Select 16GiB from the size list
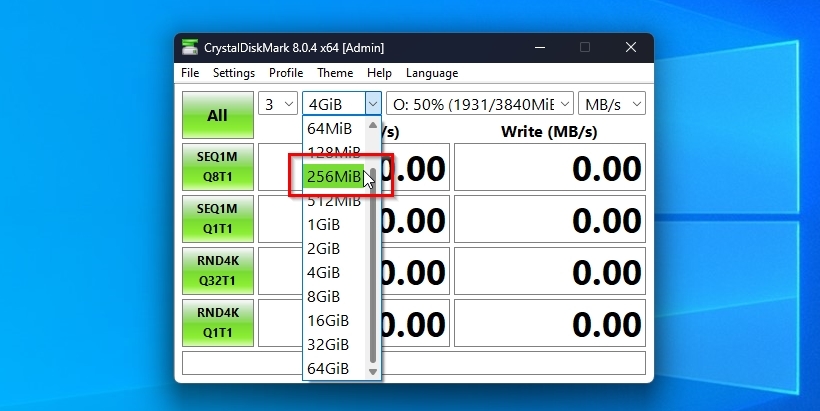 pos(335,321)
